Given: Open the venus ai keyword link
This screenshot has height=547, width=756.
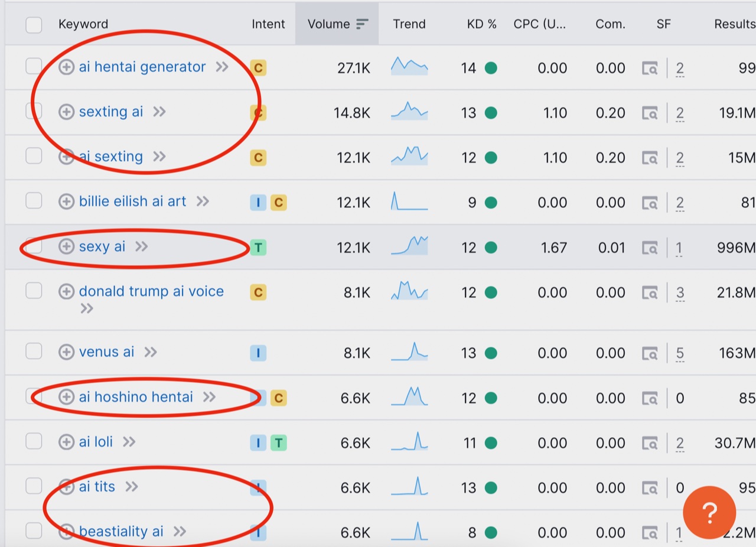Looking at the screenshot, I should tap(107, 352).
